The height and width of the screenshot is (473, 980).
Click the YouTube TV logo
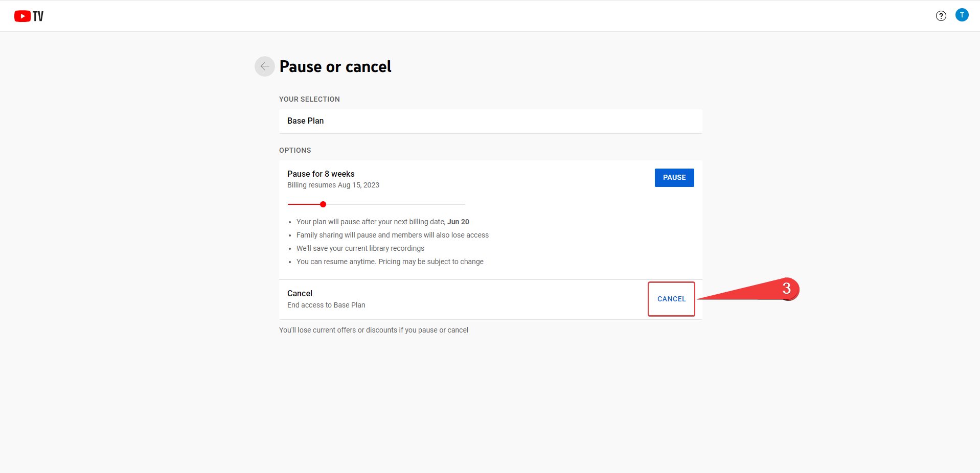(29, 15)
